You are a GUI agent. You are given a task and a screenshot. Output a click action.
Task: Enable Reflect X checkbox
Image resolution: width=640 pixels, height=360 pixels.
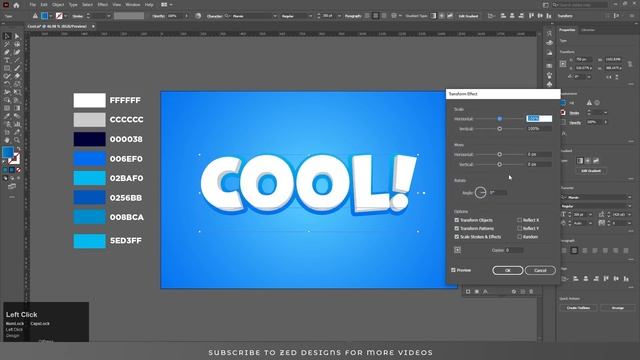(x=519, y=220)
